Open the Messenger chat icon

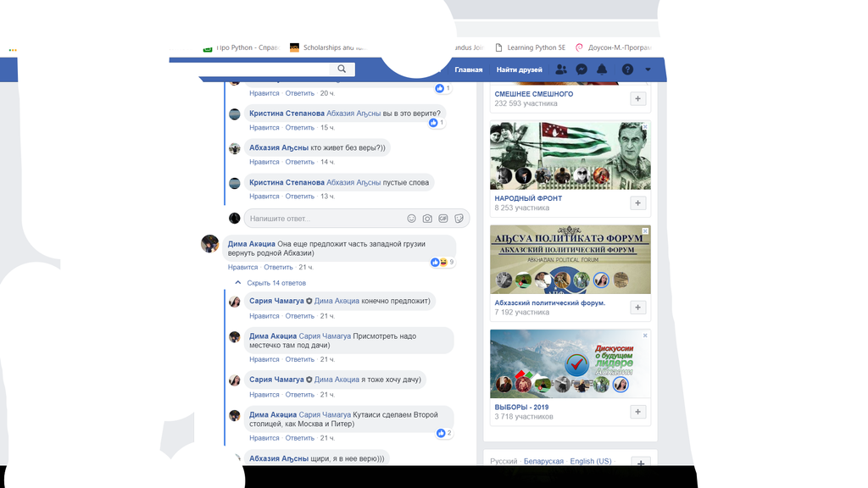coord(581,69)
